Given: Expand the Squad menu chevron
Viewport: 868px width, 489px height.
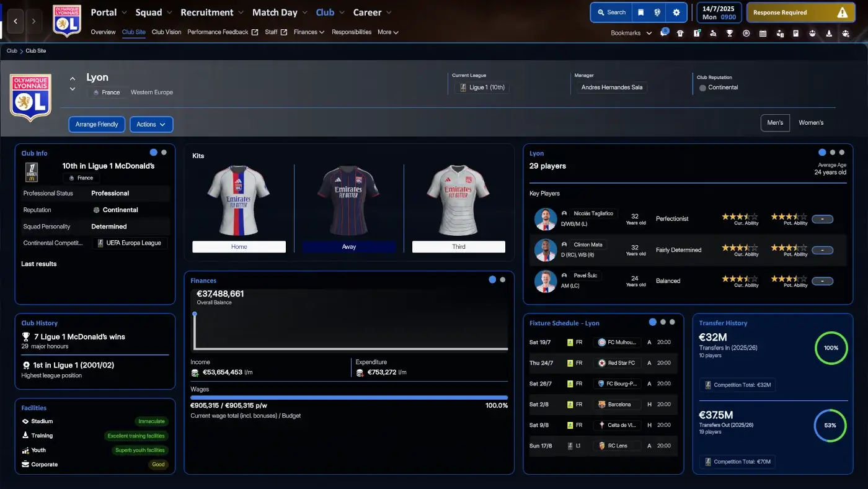Looking at the screenshot, I should (x=169, y=12).
